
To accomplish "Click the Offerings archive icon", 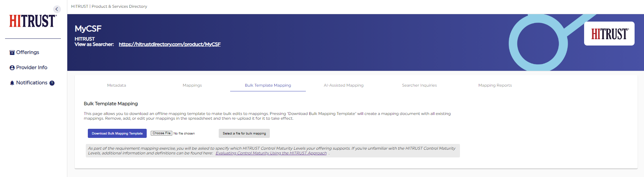I will coord(12,52).
